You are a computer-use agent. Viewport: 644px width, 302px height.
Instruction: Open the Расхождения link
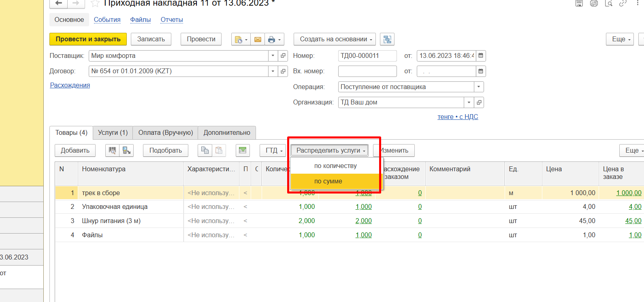tap(70, 85)
